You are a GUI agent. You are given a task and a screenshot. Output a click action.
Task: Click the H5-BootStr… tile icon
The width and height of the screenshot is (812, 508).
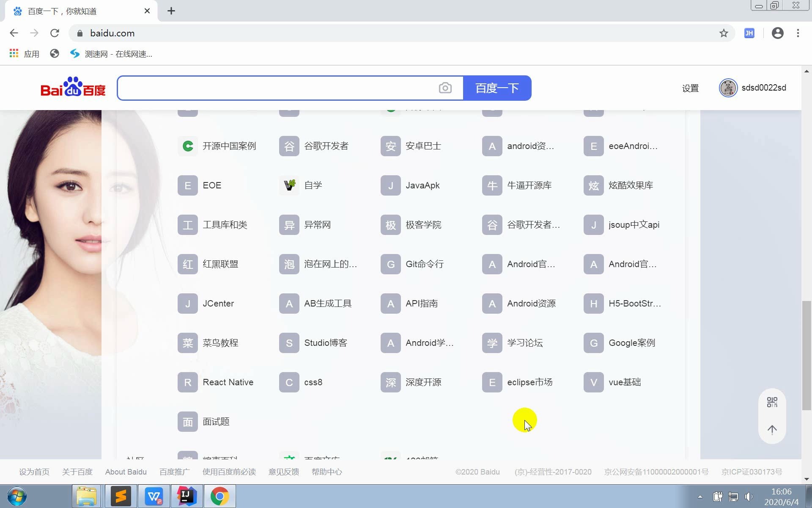(594, 304)
